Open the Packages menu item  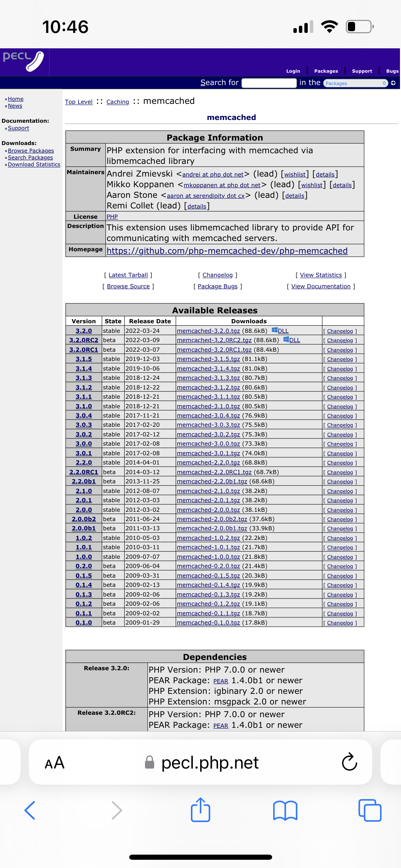(x=326, y=71)
